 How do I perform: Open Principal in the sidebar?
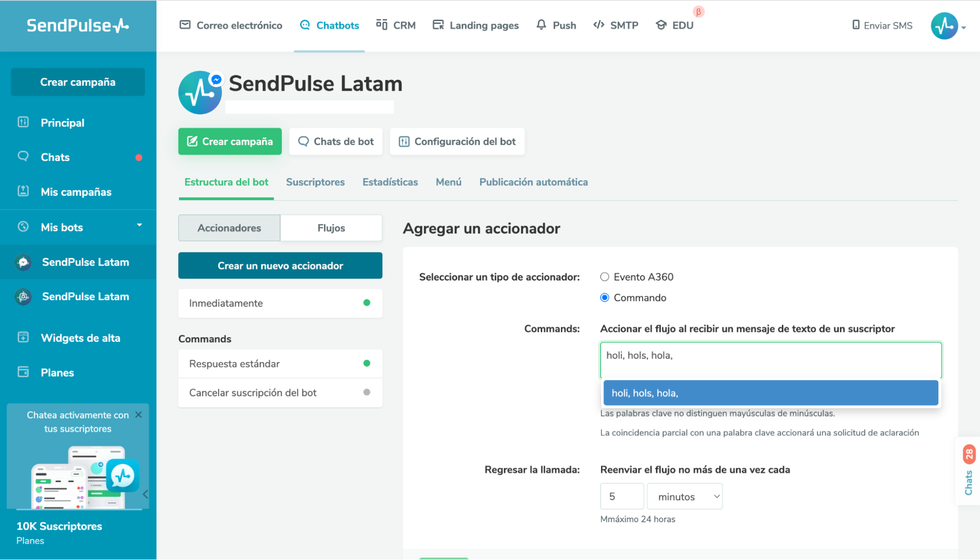click(62, 123)
